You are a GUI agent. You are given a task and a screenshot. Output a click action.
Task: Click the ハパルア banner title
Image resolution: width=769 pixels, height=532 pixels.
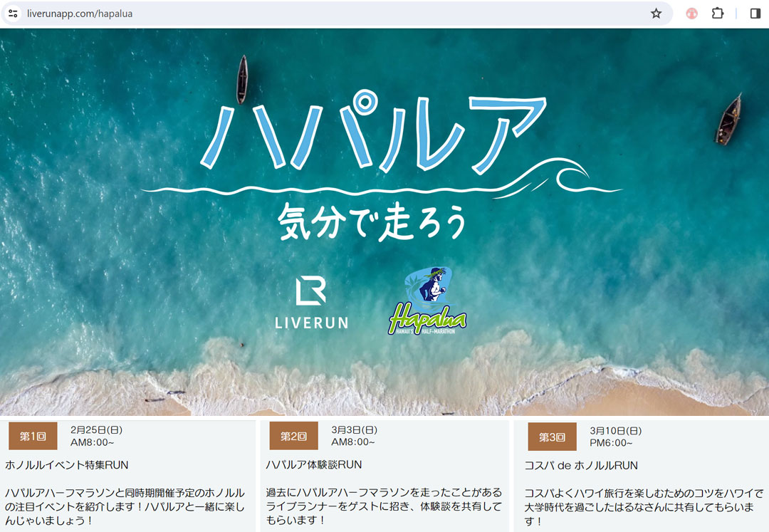(374, 132)
